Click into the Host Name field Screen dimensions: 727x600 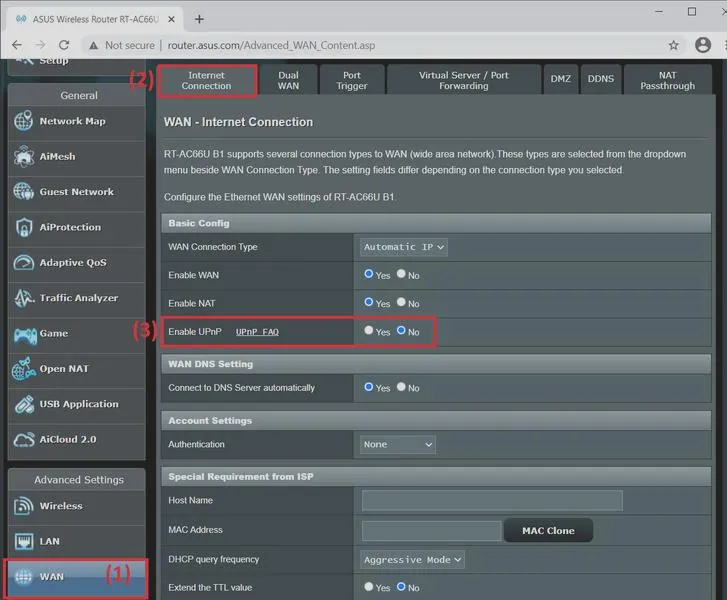[492, 501]
